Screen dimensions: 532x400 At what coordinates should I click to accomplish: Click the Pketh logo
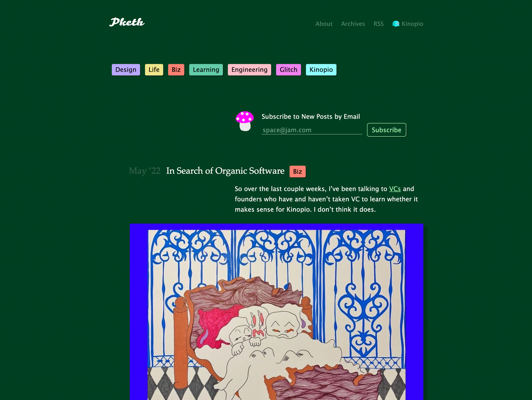click(127, 22)
